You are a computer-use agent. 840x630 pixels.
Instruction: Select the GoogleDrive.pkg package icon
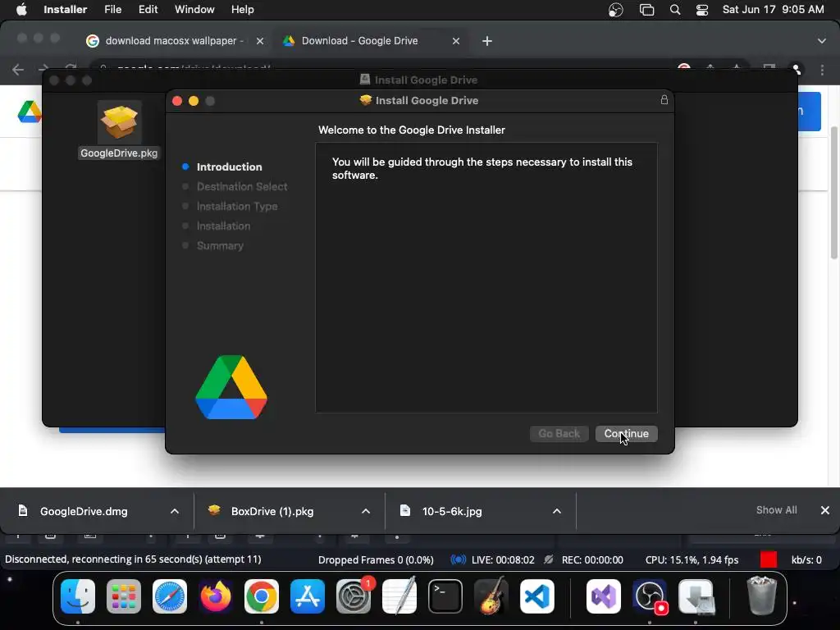pyautogui.click(x=119, y=123)
